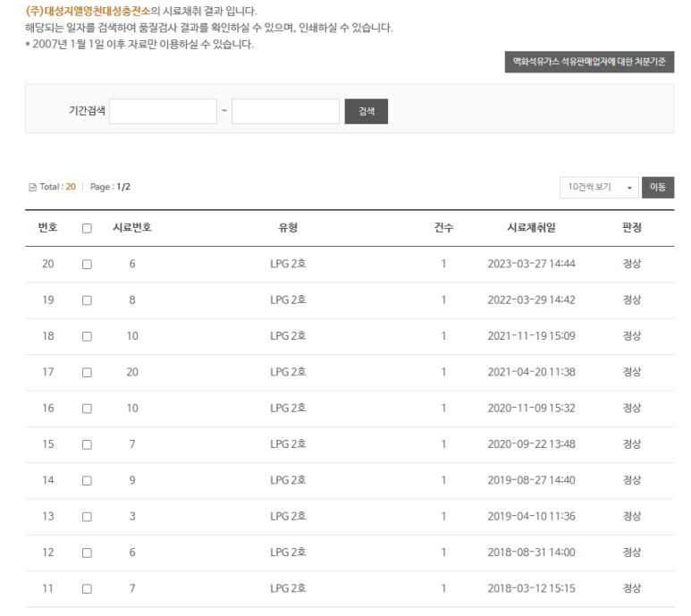
Task: Click the 판정 column header
Action: coord(631,227)
